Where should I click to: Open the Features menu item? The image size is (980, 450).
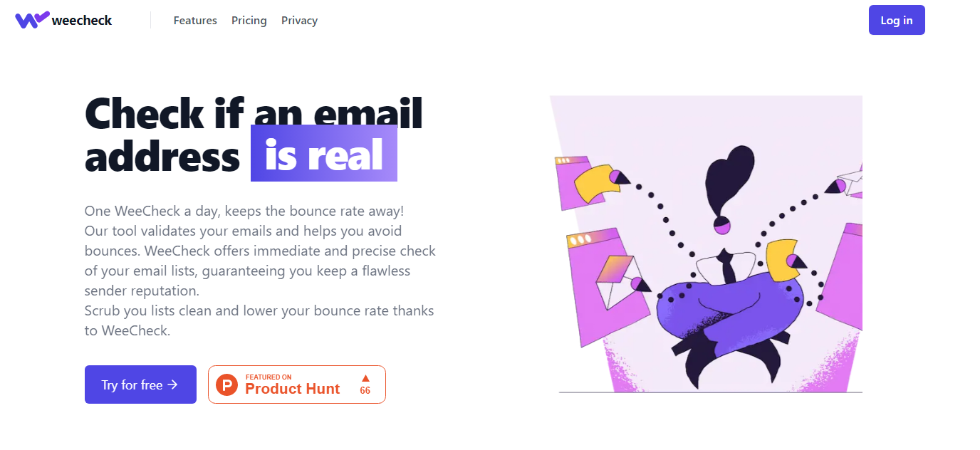click(195, 21)
